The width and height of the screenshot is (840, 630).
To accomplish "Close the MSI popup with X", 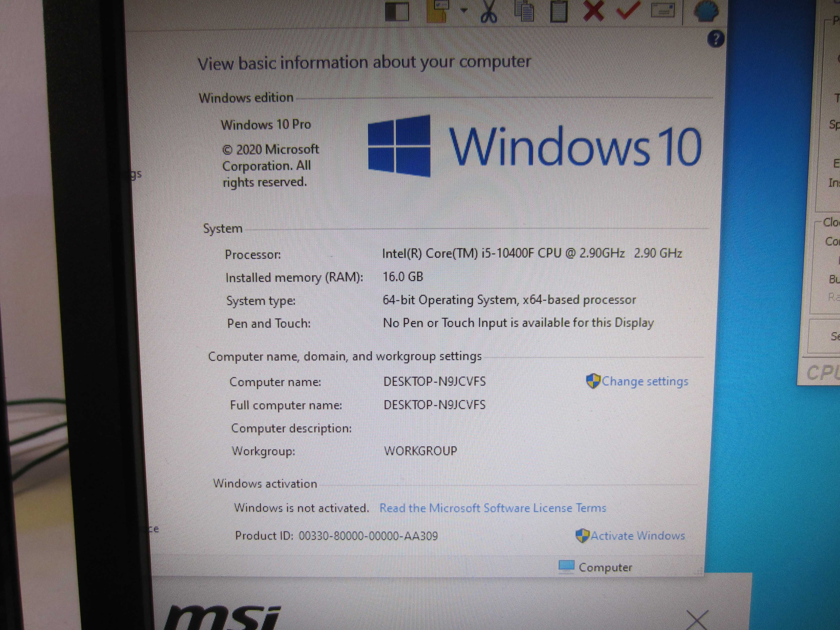I will [x=697, y=620].
